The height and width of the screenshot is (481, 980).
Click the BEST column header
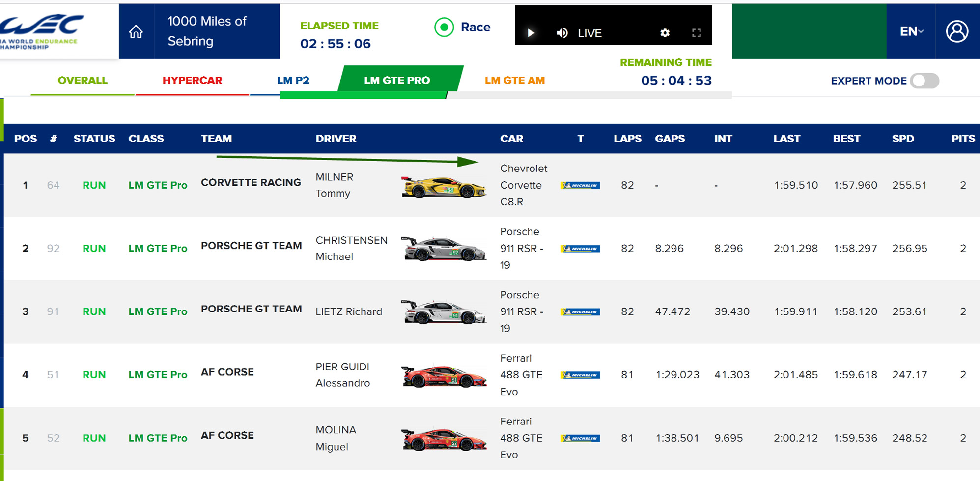coord(846,139)
